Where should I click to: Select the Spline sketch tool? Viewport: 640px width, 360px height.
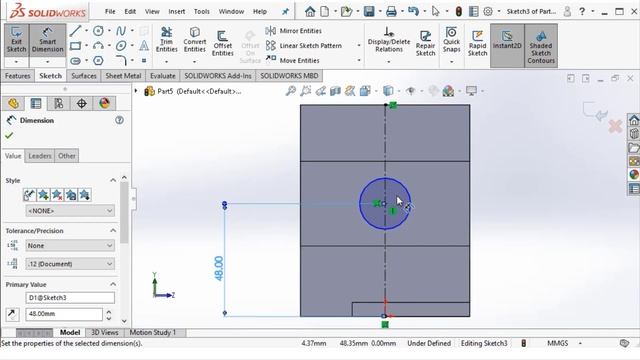[121, 31]
